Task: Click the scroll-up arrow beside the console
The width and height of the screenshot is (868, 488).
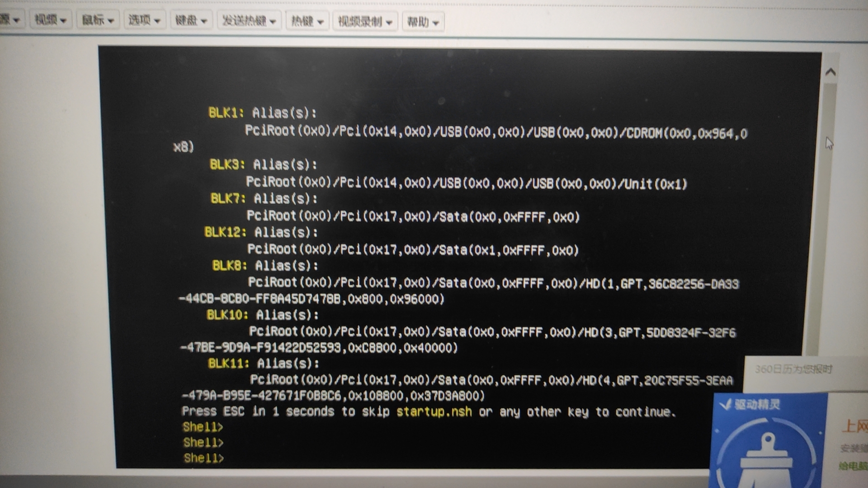Action: pyautogui.click(x=830, y=72)
